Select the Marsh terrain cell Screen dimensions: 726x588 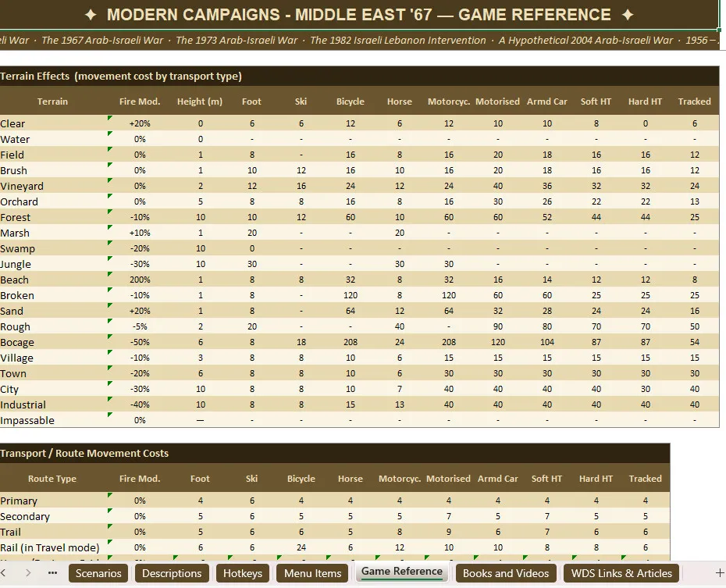[x=54, y=233]
